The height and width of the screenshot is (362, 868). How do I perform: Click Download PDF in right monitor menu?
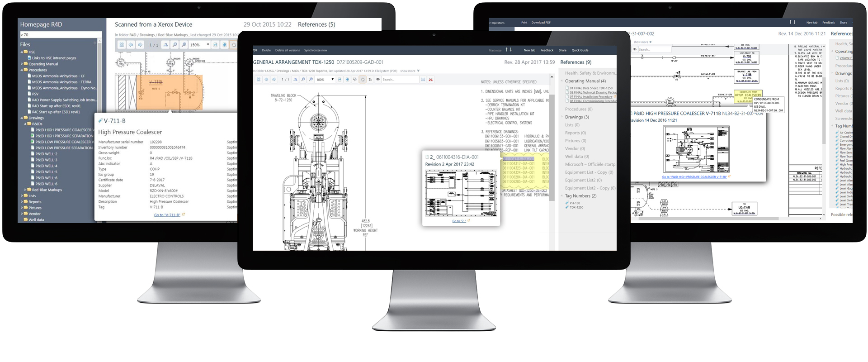[541, 23]
